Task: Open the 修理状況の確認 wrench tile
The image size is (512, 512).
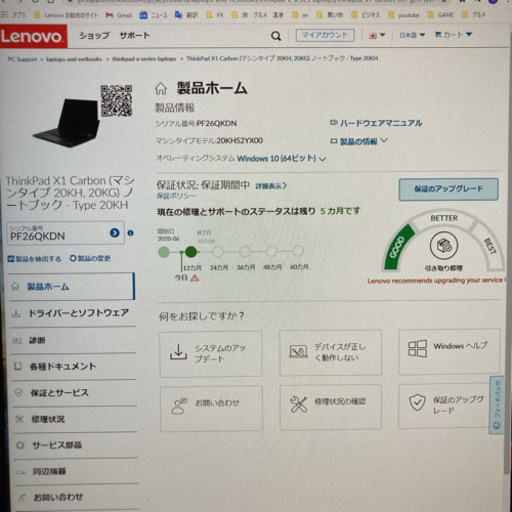Action: tap(331, 407)
